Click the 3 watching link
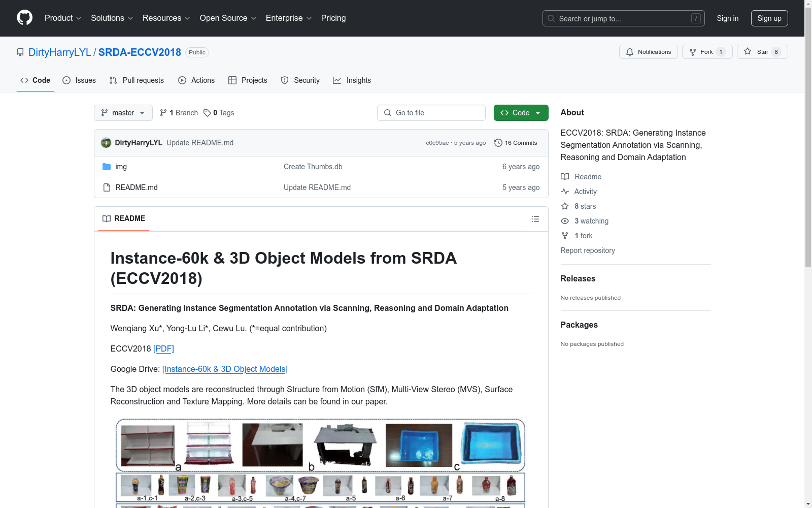Image resolution: width=812 pixels, height=508 pixels. 591,221
